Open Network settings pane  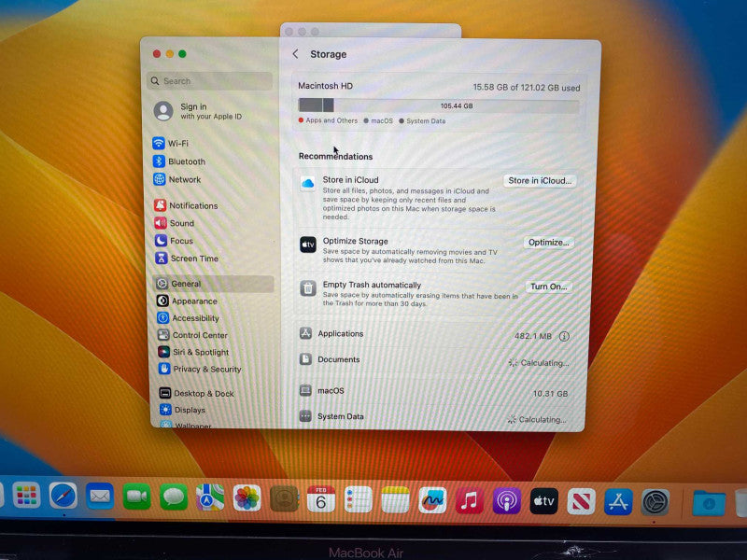176,179
